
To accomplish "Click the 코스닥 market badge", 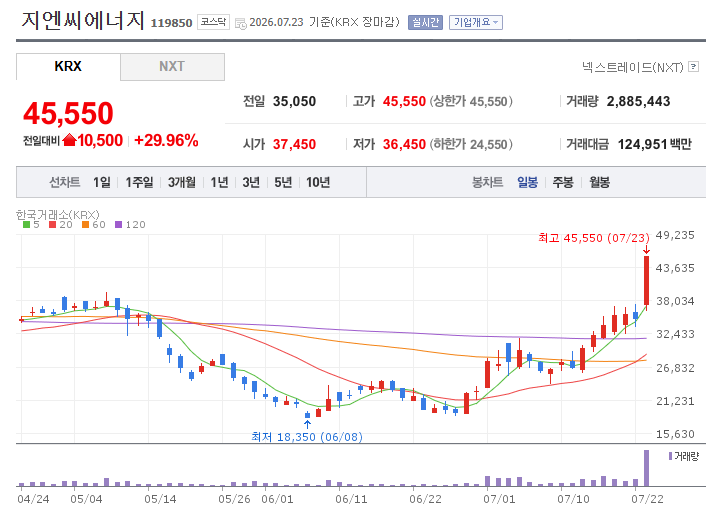I will point(213,22).
